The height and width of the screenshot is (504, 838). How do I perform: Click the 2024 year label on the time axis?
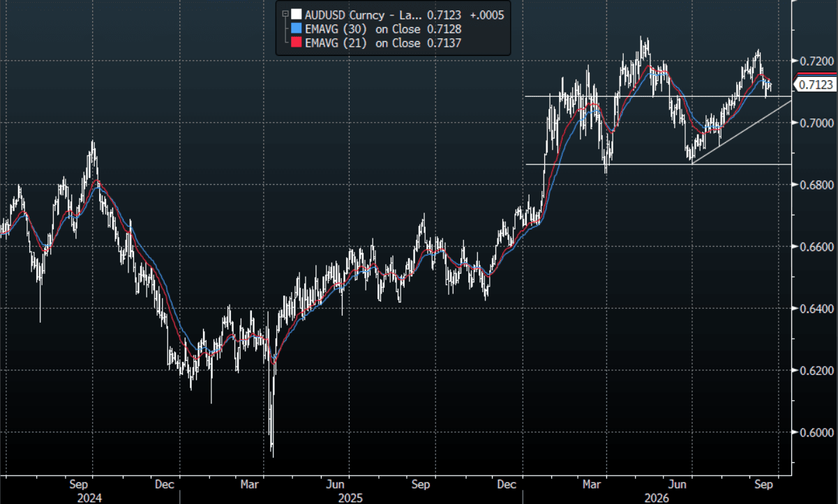(x=89, y=498)
